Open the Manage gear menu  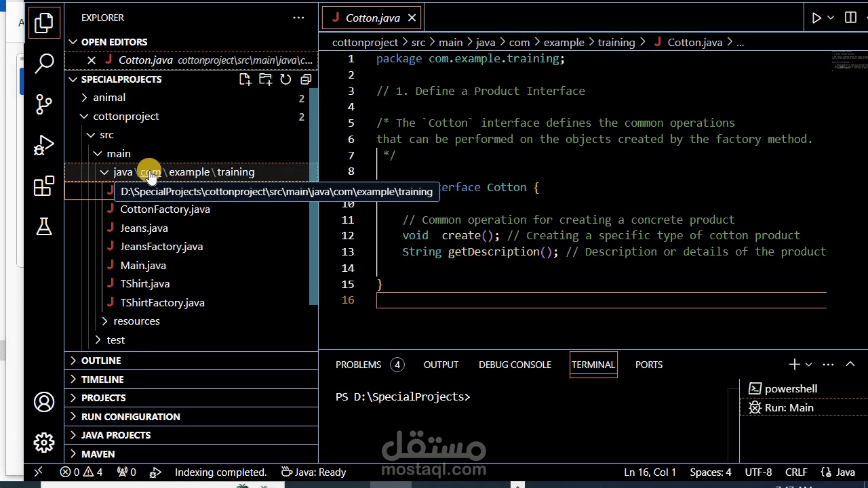click(44, 443)
